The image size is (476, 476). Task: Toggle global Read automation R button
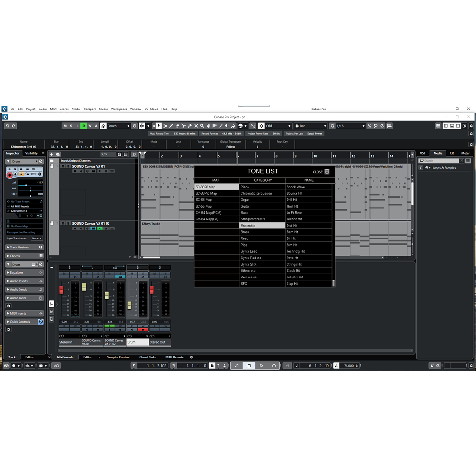pyautogui.click(x=84, y=126)
